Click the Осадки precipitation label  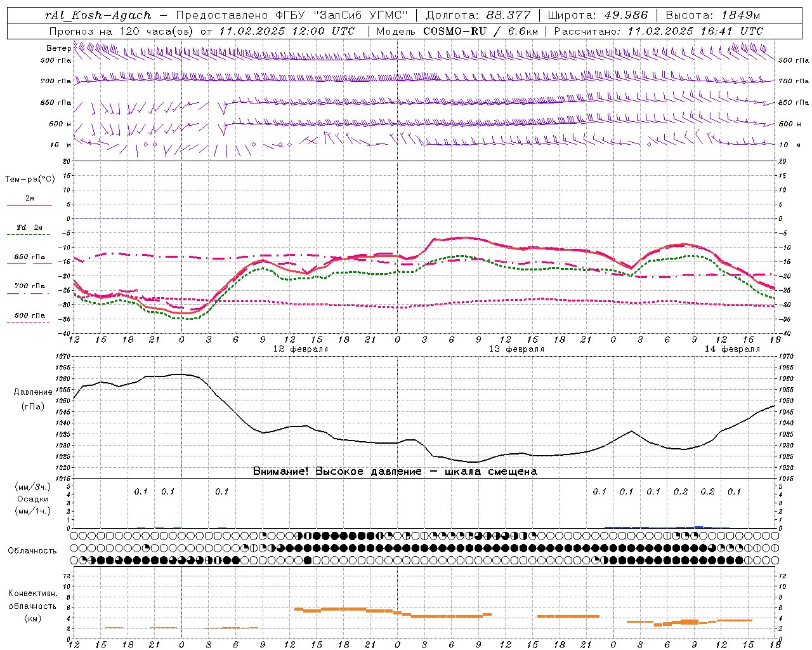point(33,499)
